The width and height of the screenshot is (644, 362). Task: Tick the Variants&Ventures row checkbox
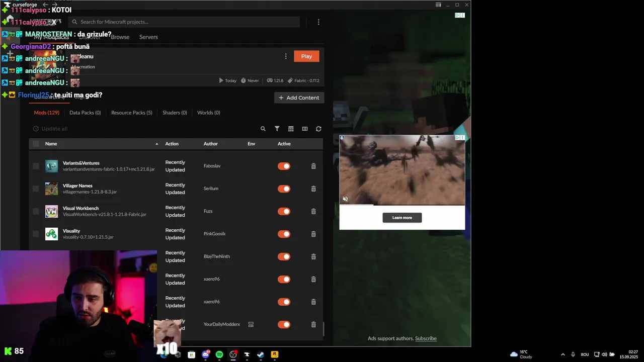point(36,166)
